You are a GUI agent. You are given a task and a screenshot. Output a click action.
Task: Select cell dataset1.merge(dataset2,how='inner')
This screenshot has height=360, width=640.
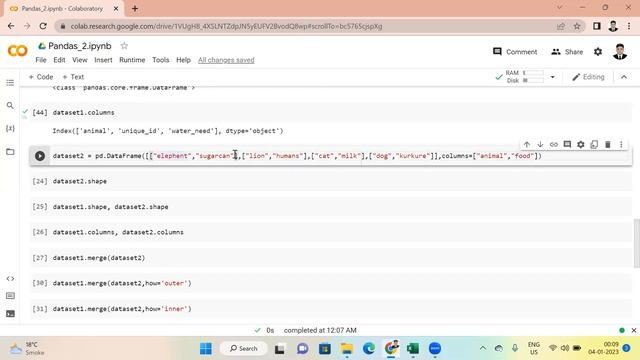click(331, 309)
